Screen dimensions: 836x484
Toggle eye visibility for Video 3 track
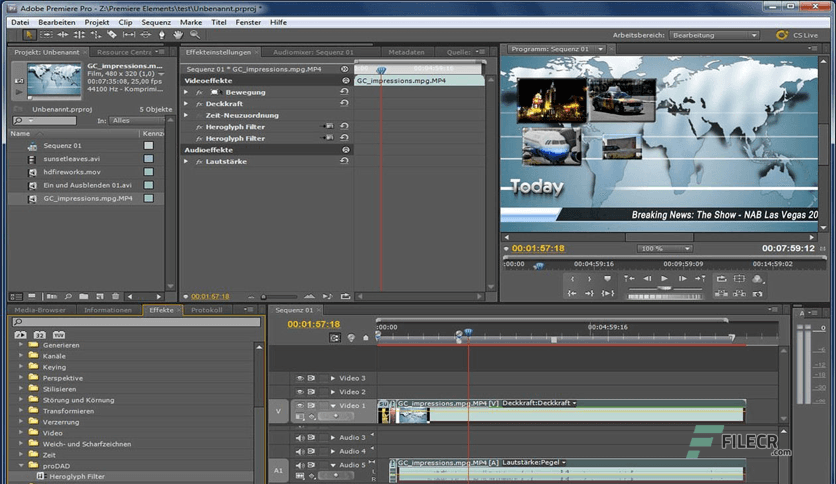click(299, 378)
